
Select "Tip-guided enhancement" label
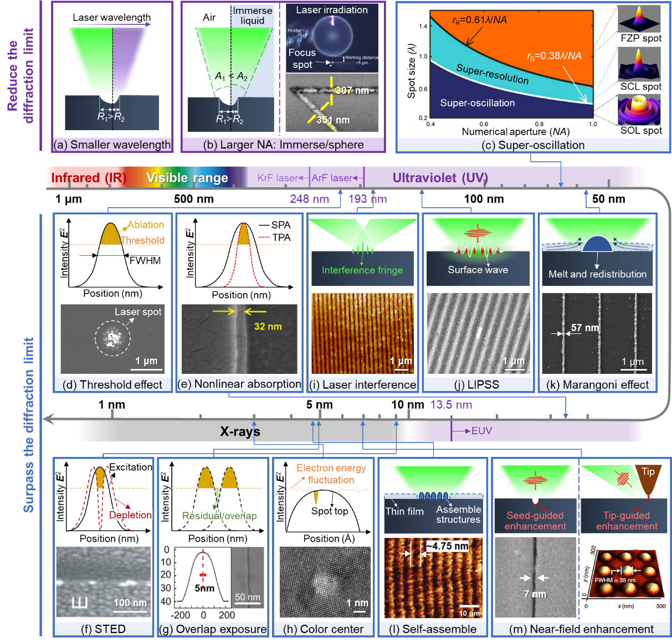pyautogui.click(x=627, y=521)
